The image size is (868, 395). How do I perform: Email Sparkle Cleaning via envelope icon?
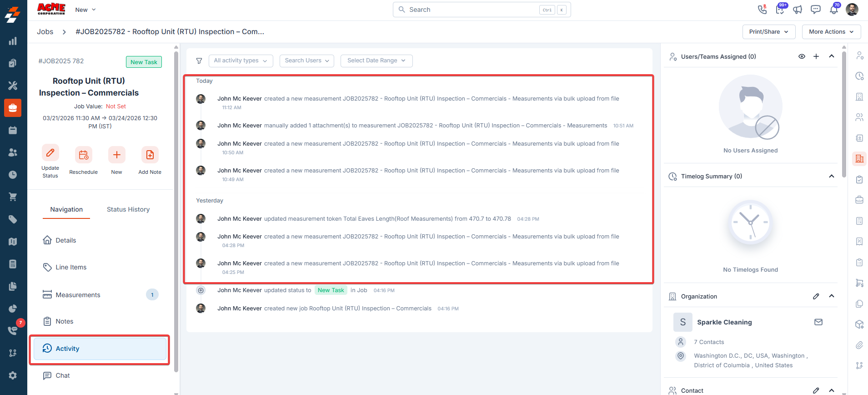pos(818,322)
